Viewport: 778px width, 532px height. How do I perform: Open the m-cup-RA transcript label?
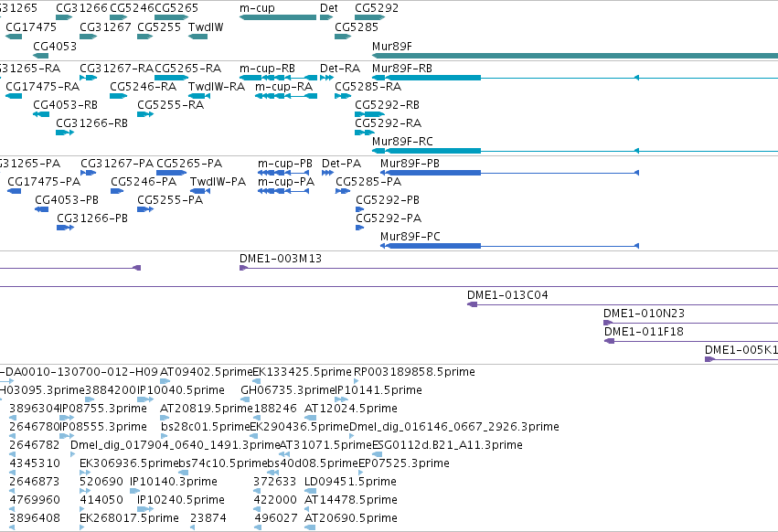click(x=283, y=86)
